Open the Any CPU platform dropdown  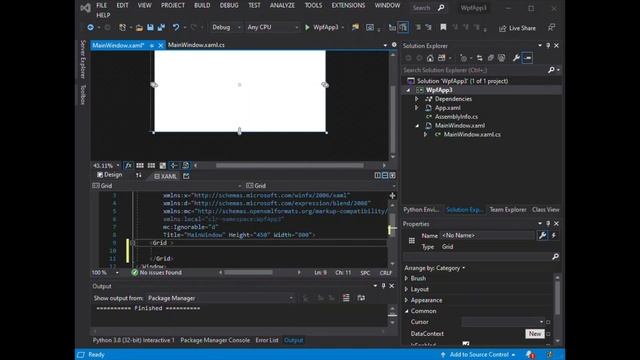click(273, 27)
